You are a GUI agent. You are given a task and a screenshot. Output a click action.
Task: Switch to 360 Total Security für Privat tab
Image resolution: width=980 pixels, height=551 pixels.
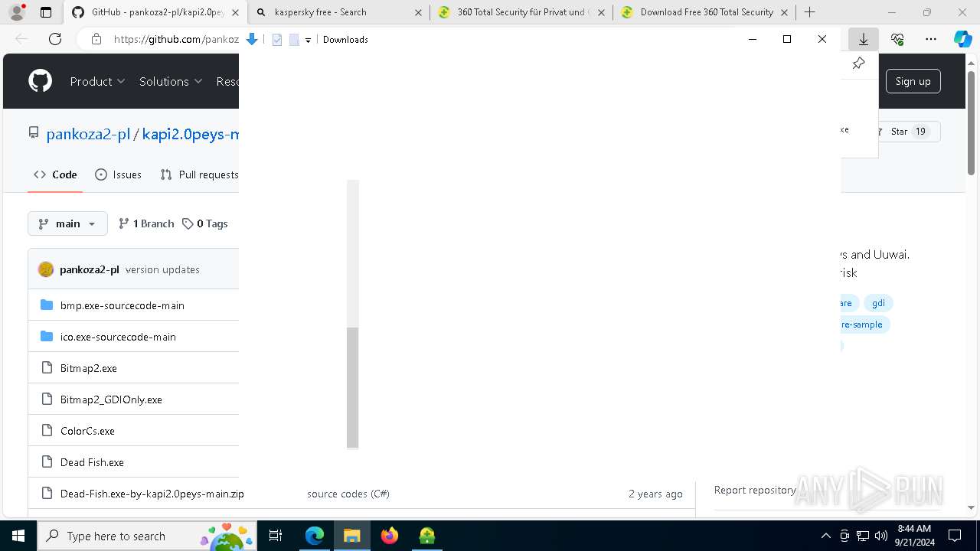coord(521,12)
